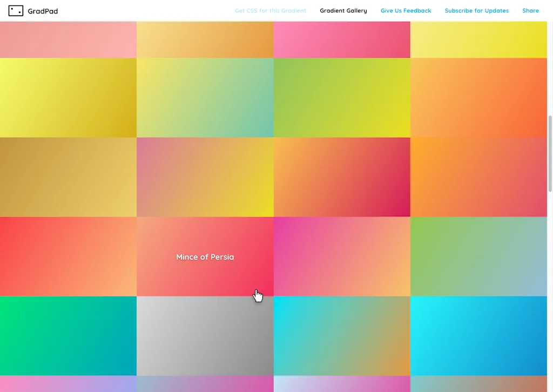Open Subscribe for Updates
553x392 pixels.
[476, 11]
